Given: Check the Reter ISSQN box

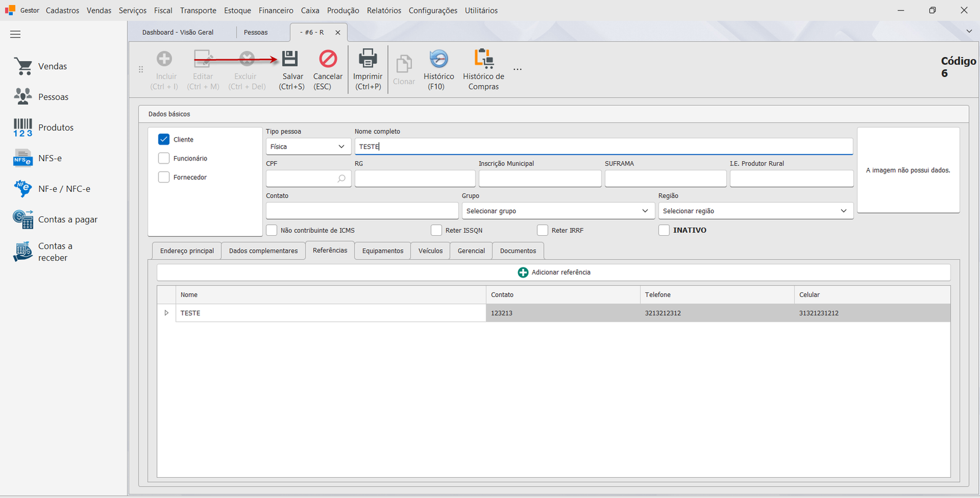Looking at the screenshot, I should pos(436,230).
